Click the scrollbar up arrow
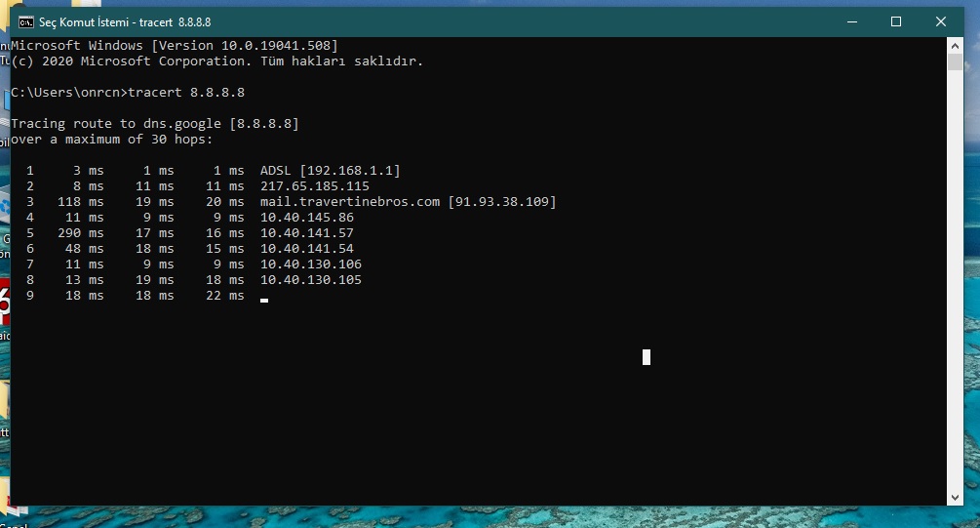Image resolution: width=980 pixels, height=528 pixels. [955, 46]
